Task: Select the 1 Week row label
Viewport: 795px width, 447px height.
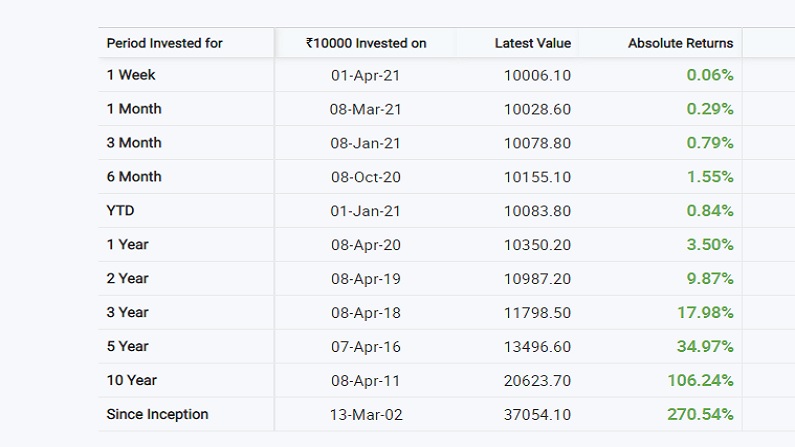Action: [131, 75]
